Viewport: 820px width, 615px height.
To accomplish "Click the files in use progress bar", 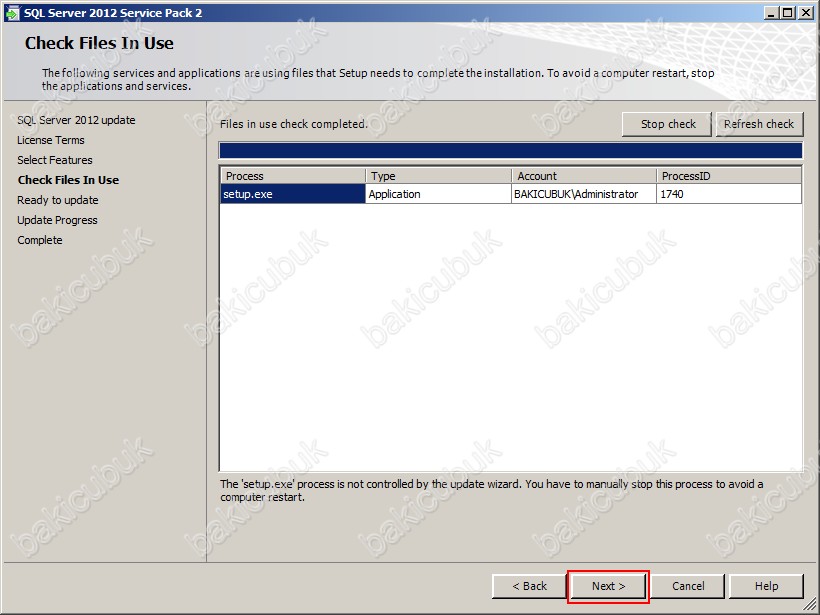I will coord(510,151).
